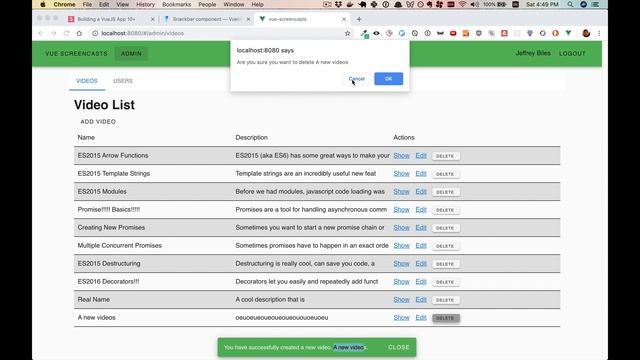Click Cancel in the delete confirmation dialog
640x360 pixels.
[x=356, y=79]
